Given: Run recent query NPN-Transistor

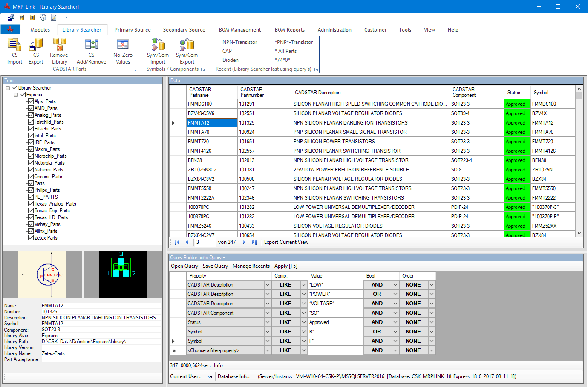Looking at the screenshot, I should [x=240, y=42].
